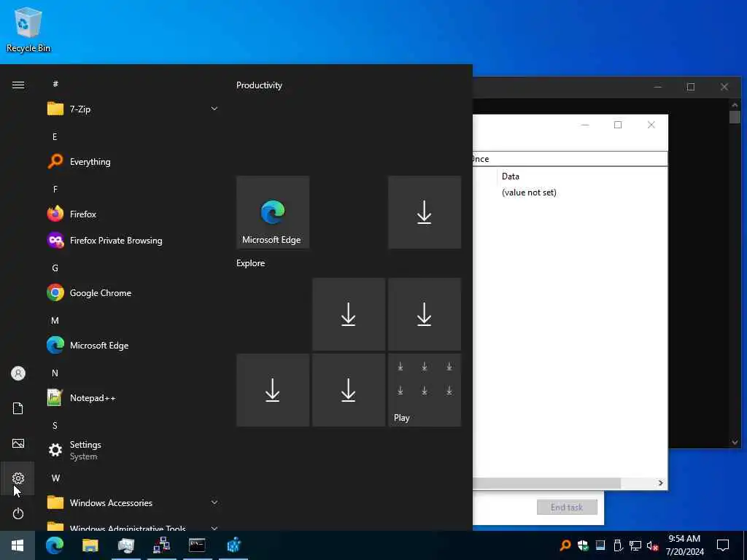Screen dimensions: 747x560
Task: Minimize the Registry Editor window
Action: pyautogui.click(x=585, y=125)
